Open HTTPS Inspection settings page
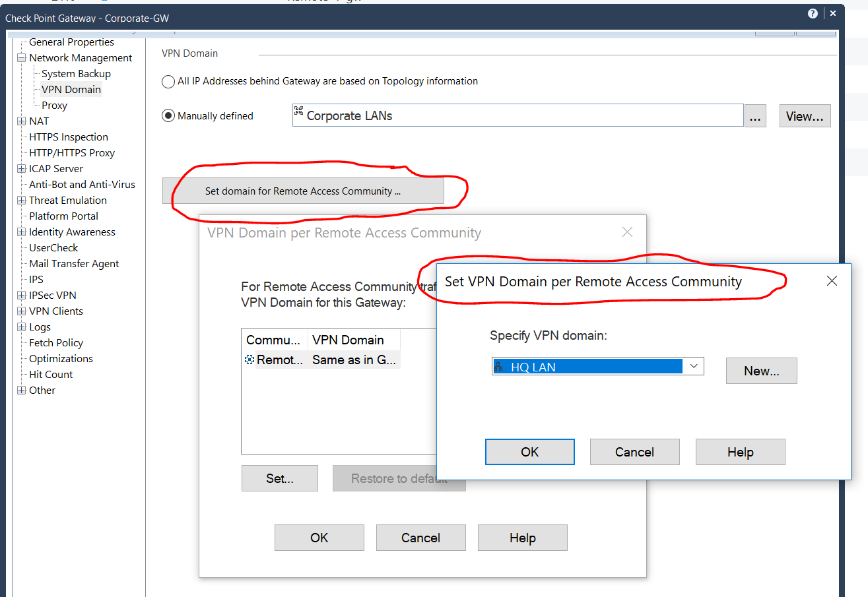Screen dimensions: 868x597 (x=69, y=137)
